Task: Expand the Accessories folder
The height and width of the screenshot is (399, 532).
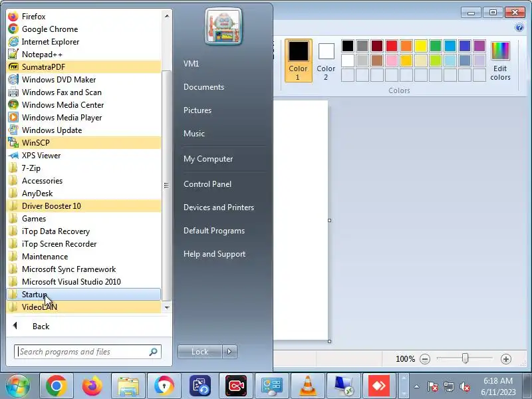Action: click(x=84, y=181)
